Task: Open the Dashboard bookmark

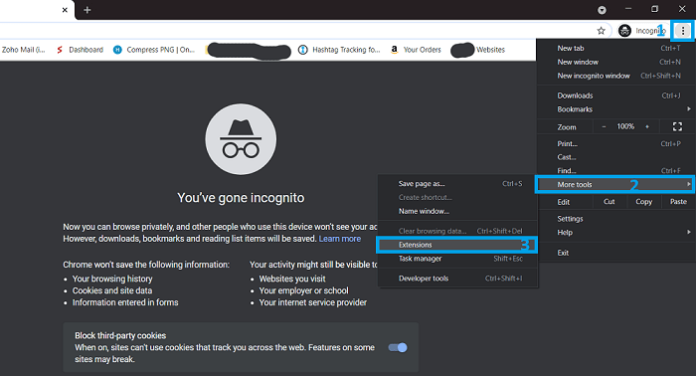Action: click(80, 50)
